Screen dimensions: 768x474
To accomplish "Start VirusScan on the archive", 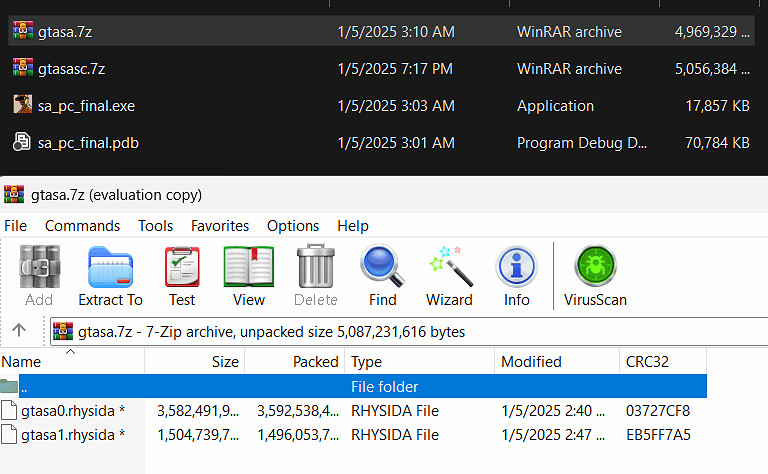I will point(595,276).
